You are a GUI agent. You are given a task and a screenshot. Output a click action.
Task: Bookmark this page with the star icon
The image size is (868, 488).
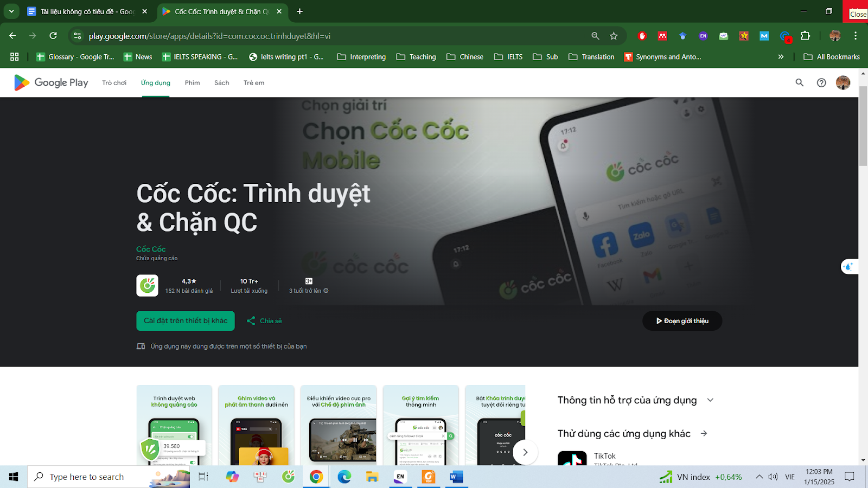(614, 36)
